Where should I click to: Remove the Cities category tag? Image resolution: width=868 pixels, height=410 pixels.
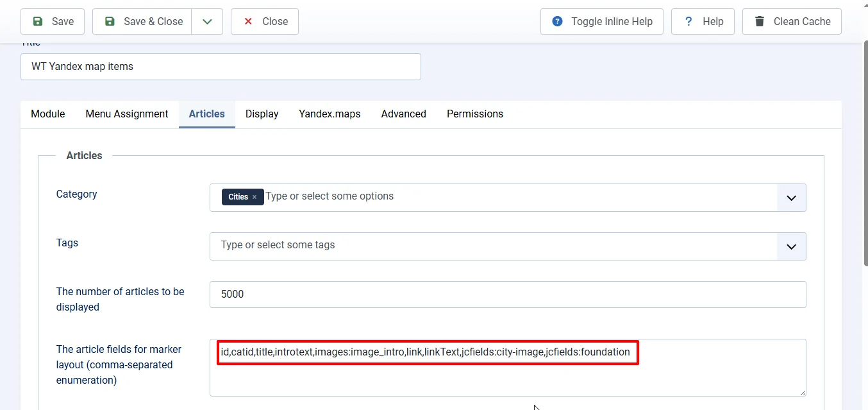[x=255, y=197]
